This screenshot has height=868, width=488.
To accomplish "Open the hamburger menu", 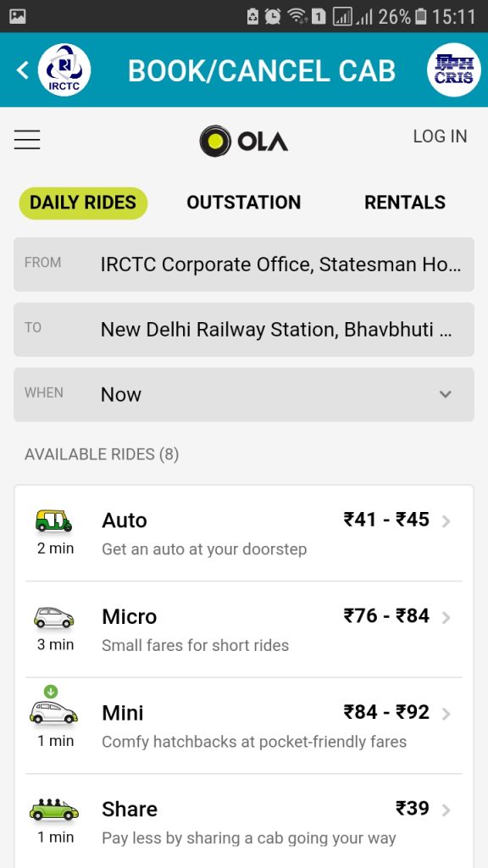I will coord(27,140).
